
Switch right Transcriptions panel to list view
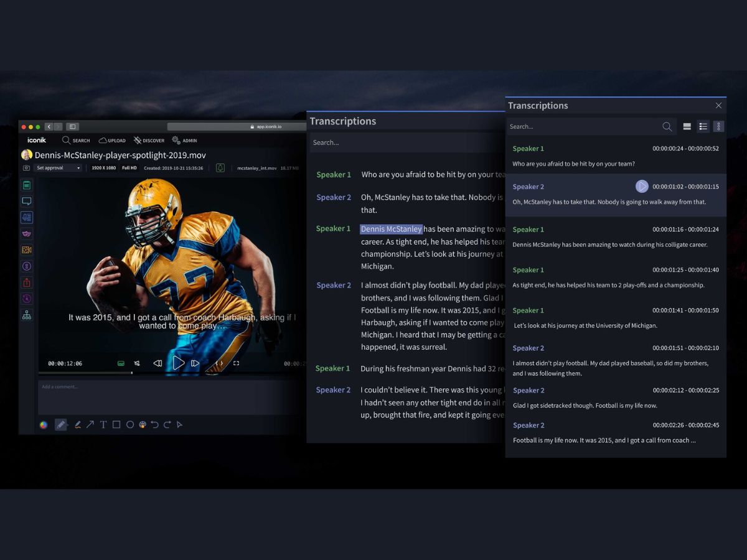coord(703,126)
